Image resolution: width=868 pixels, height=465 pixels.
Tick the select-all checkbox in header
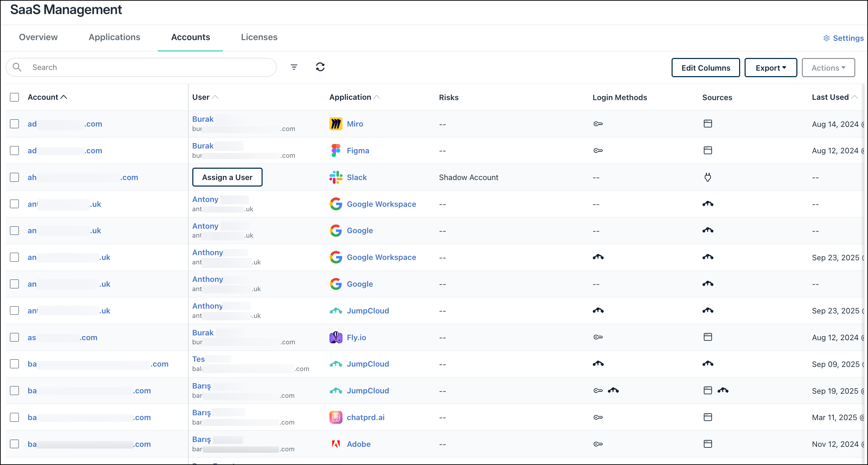(x=14, y=97)
